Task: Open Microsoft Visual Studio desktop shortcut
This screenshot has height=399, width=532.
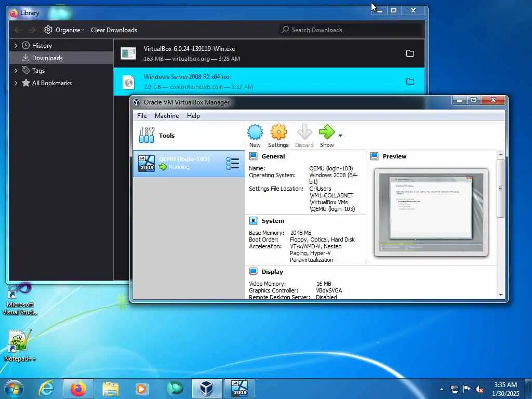Action: pos(20,299)
